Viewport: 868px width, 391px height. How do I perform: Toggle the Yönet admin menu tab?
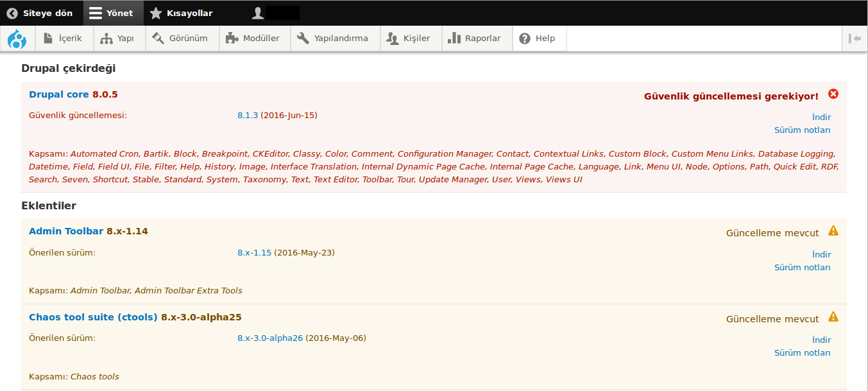coord(114,13)
